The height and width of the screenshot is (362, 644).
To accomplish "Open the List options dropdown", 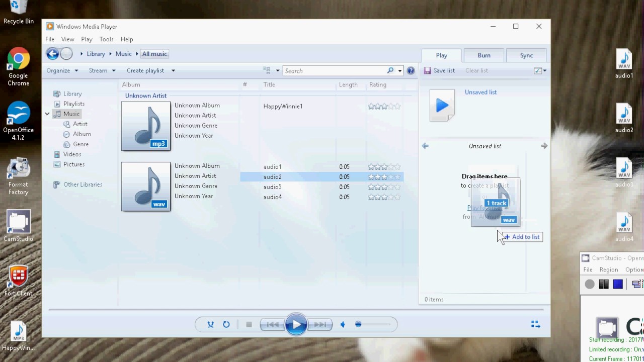I will [540, 71].
